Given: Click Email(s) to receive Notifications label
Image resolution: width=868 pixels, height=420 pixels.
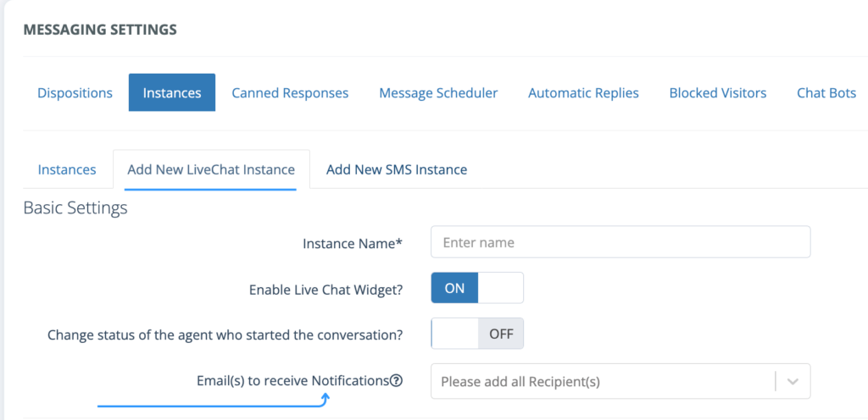Looking at the screenshot, I should pos(292,381).
